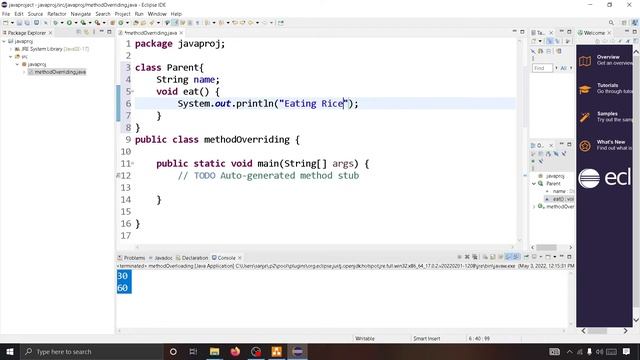Fold the eat() method on line 5

pyautogui.click(x=133, y=91)
